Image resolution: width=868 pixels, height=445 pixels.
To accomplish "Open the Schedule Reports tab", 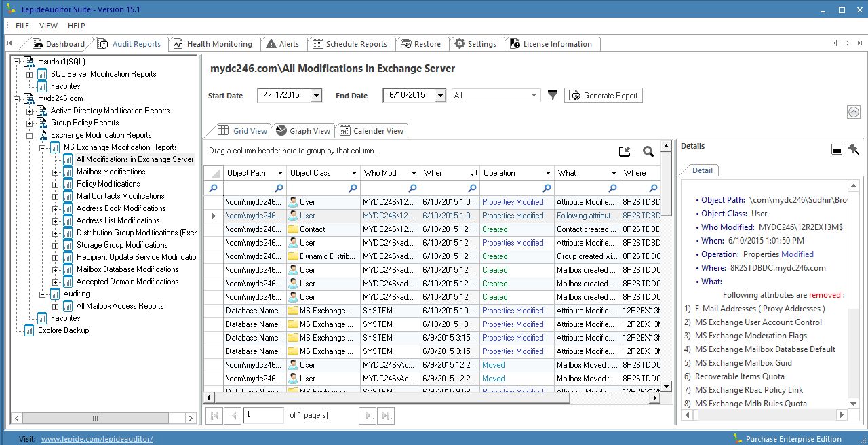I will [x=351, y=44].
